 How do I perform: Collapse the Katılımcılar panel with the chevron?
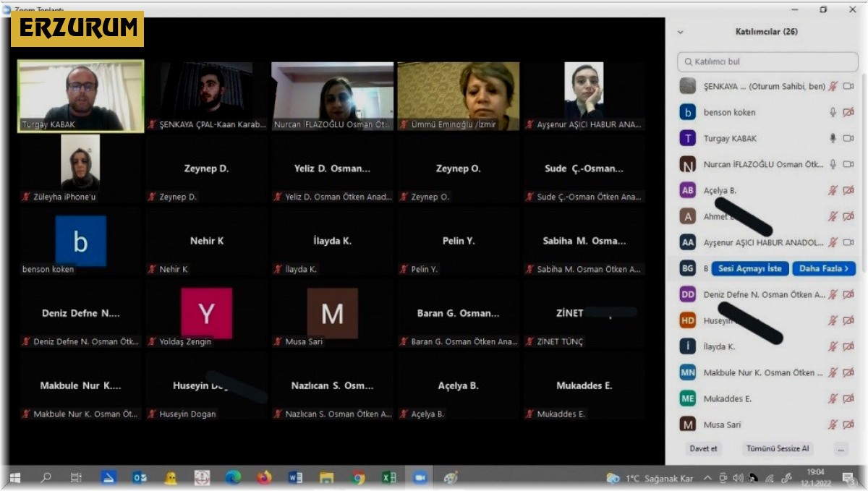680,32
